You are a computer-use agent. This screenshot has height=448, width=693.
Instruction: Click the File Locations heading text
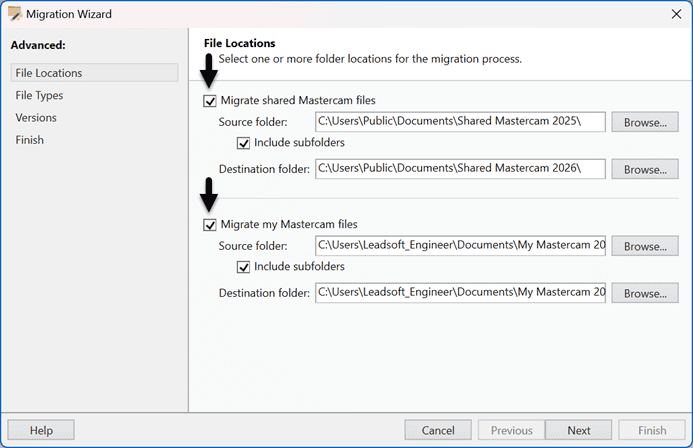(x=240, y=43)
